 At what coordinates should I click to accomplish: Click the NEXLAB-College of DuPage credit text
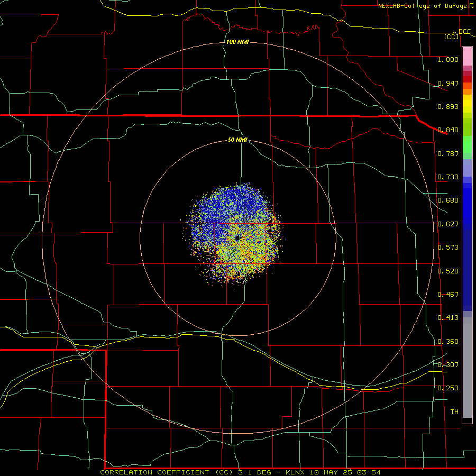click(x=422, y=6)
